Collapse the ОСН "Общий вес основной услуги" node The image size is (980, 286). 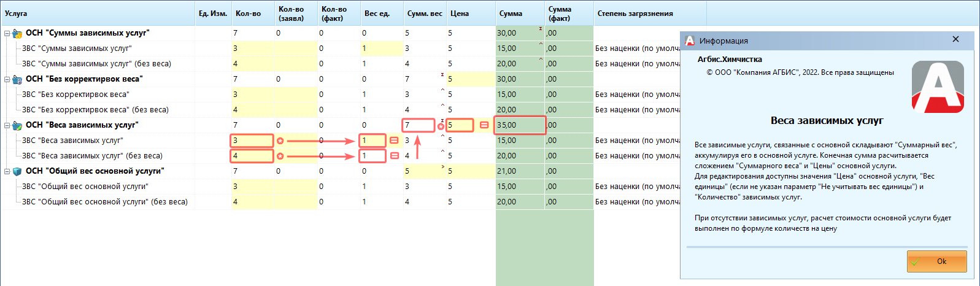pos(7,171)
